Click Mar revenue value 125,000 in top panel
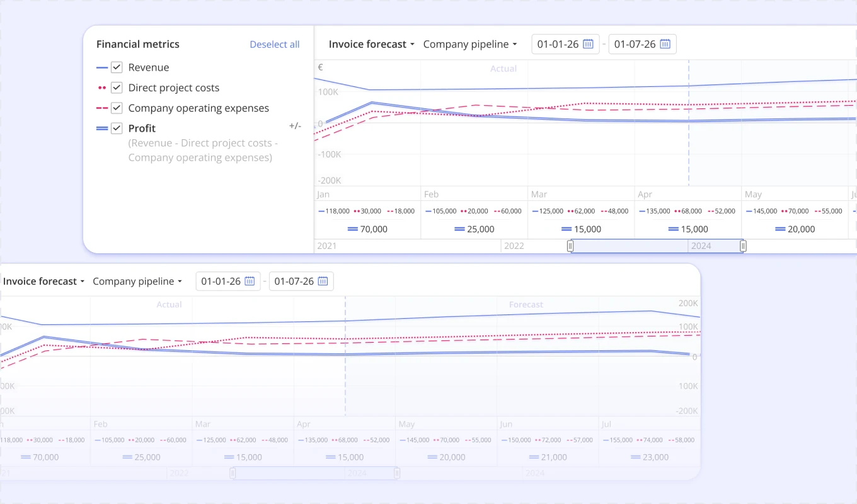 click(552, 211)
